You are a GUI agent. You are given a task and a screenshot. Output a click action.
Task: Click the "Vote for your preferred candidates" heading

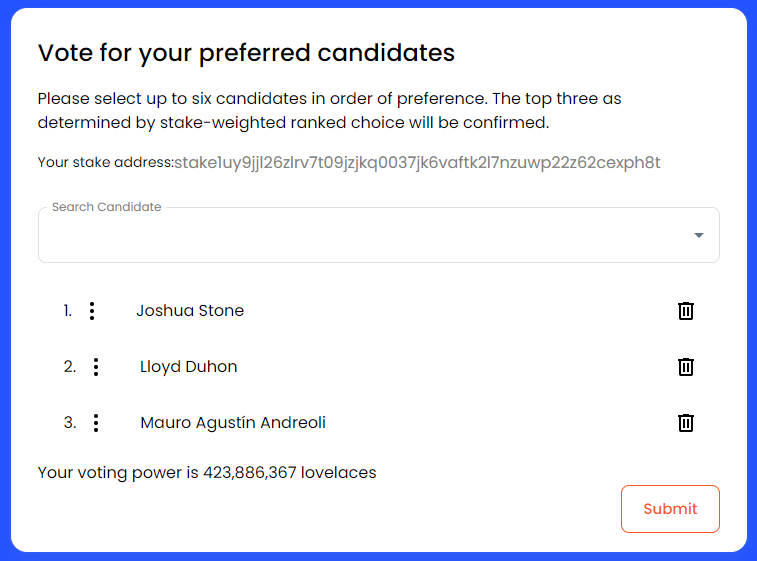[246, 53]
